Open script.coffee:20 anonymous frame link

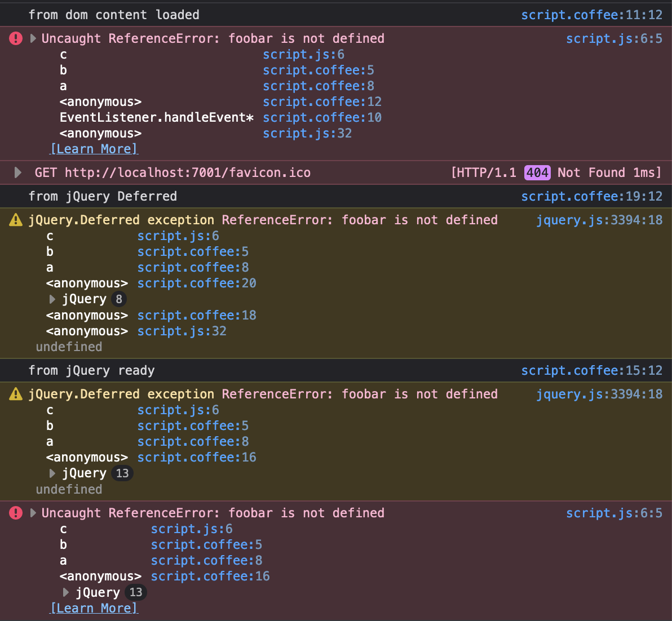pyautogui.click(x=197, y=283)
